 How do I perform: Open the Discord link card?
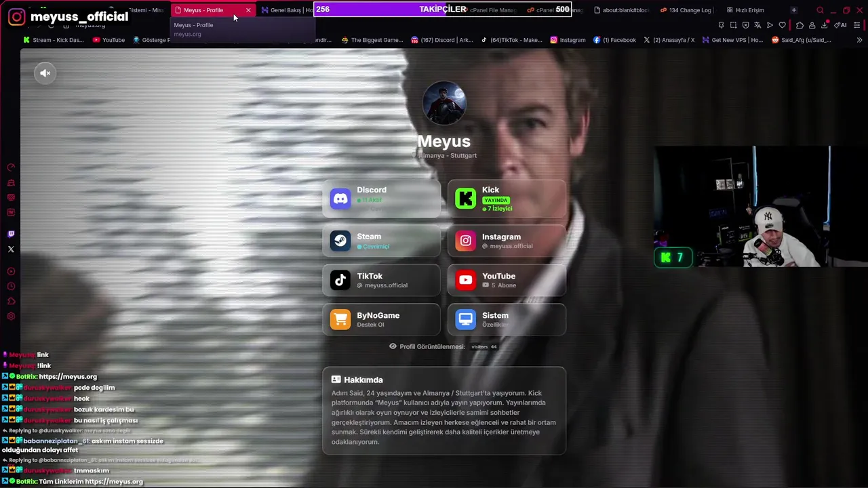[381, 199]
